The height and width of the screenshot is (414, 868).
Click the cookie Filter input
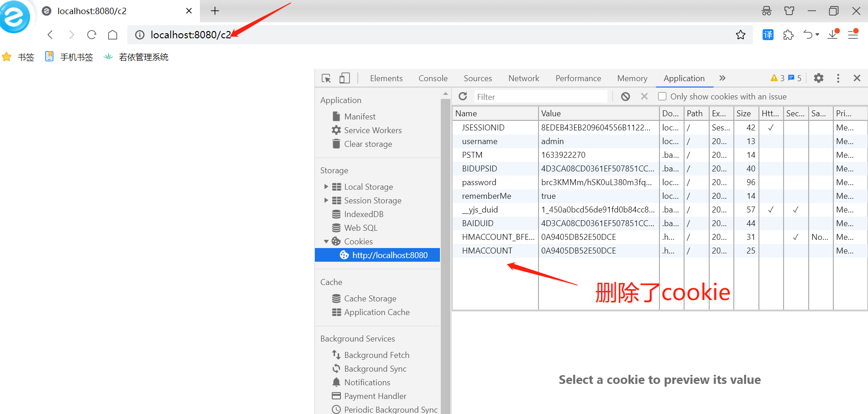pyautogui.click(x=541, y=97)
